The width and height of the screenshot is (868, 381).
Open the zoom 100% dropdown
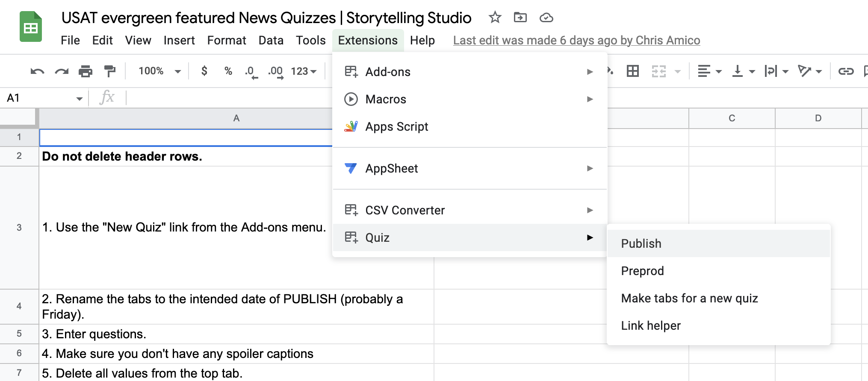click(159, 71)
